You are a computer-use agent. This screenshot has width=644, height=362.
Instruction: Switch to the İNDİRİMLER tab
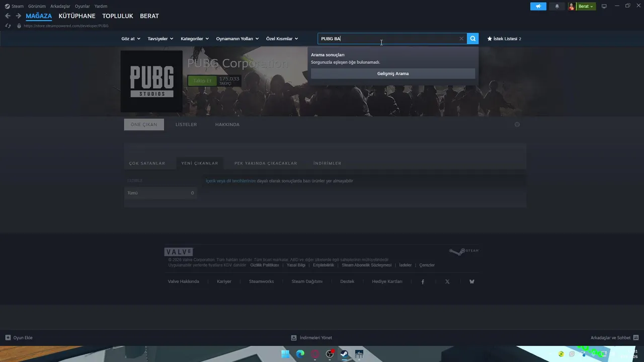click(328, 163)
